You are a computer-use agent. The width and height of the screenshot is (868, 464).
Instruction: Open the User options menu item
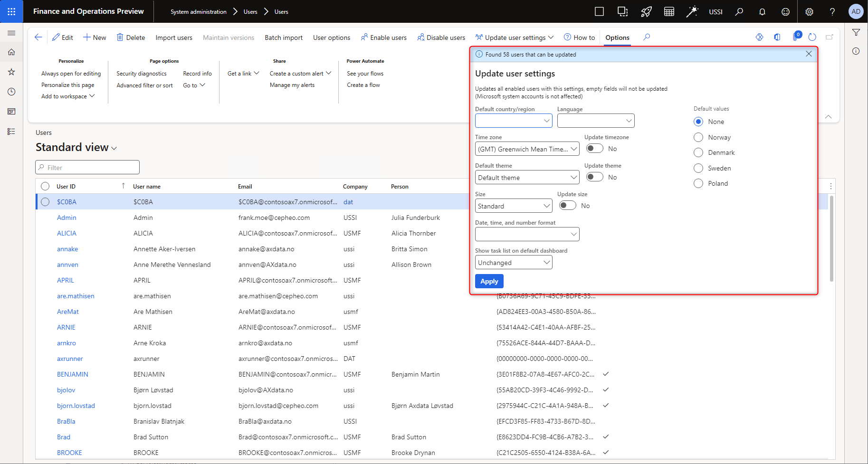click(x=332, y=38)
